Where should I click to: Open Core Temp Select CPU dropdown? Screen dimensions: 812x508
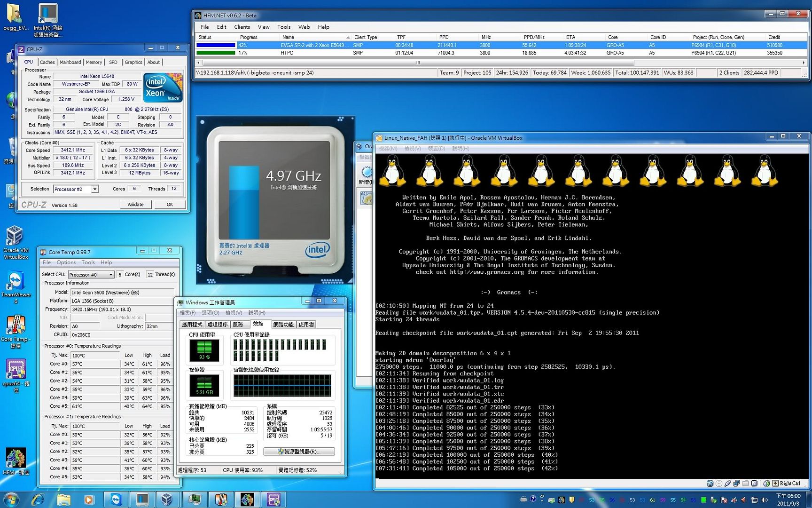pyautogui.click(x=111, y=275)
